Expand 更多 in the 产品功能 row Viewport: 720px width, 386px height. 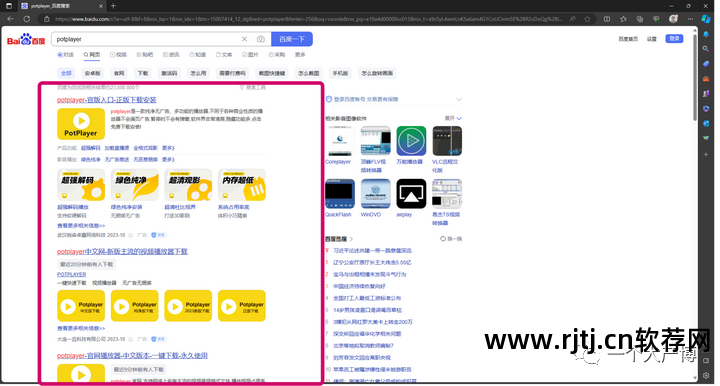click(168, 148)
